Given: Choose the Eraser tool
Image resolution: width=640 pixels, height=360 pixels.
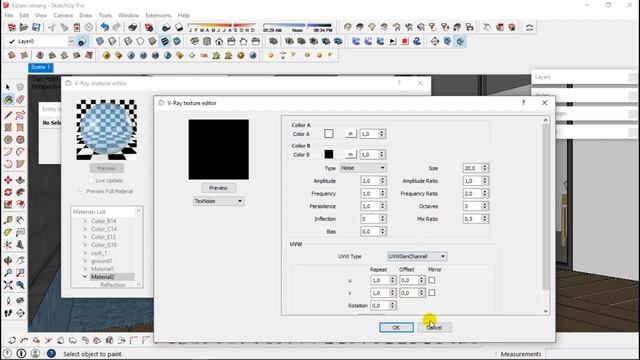Looking at the screenshot, I should coord(20,99).
